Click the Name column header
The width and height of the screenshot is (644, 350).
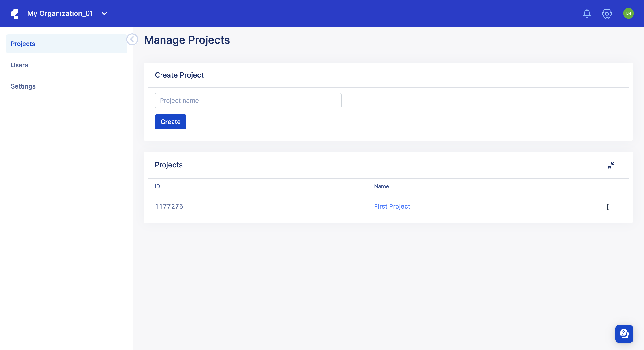381,186
